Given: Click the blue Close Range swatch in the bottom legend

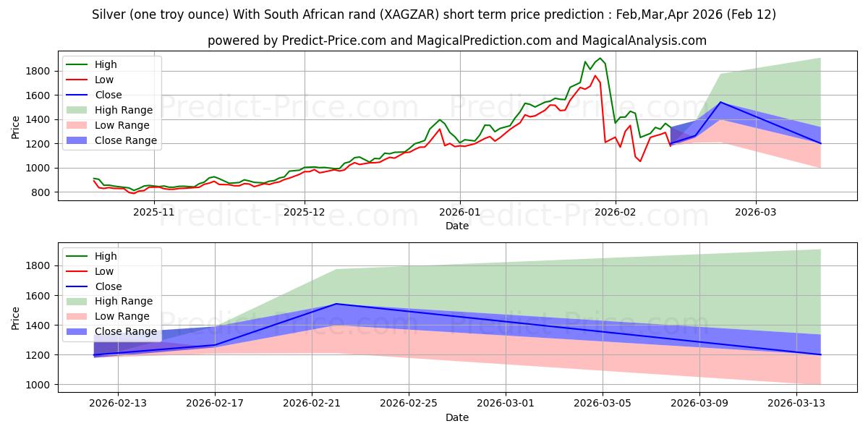Looking at the screenshot, I should [79, 332].
